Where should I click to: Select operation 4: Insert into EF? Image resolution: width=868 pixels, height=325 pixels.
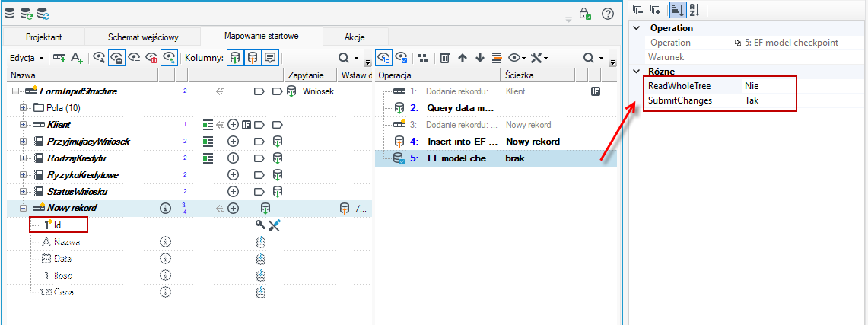(495, 141)
